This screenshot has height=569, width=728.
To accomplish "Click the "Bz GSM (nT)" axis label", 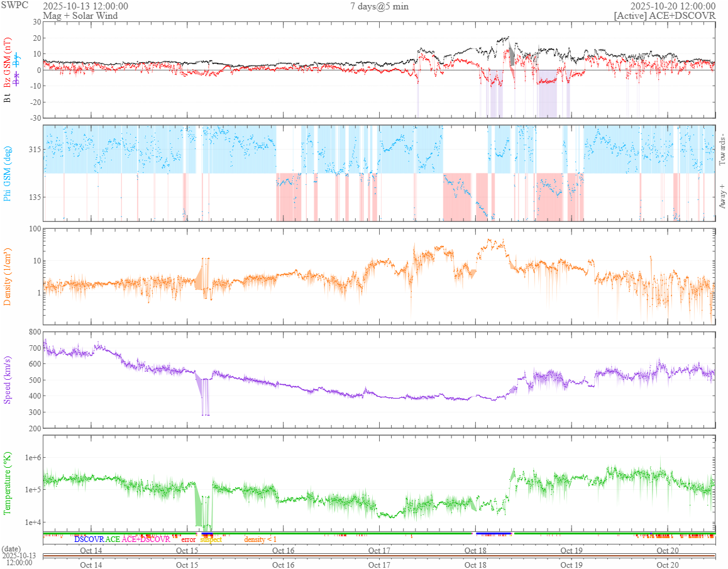I will (x=7, y=63).
